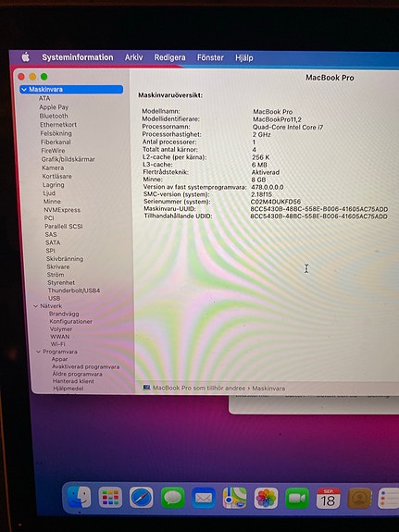Select USB in sidebar
Screen dimensions: 399x532
[55, 298]
